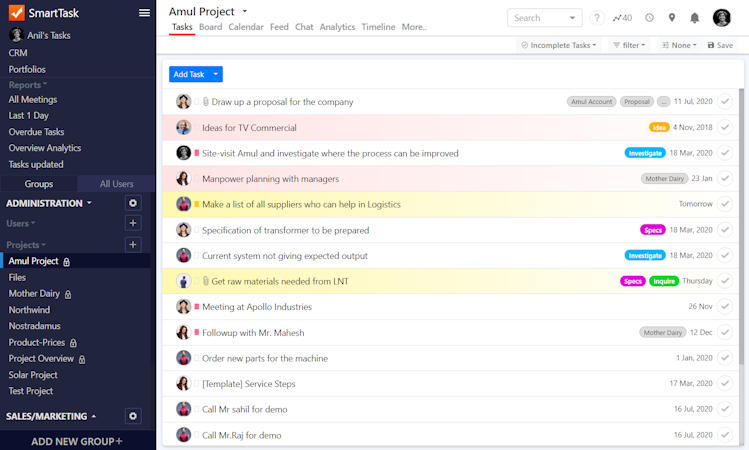Screen dimensions: 749x450
Task: Click the attachment clip on raw materials task
Action: 205,281
